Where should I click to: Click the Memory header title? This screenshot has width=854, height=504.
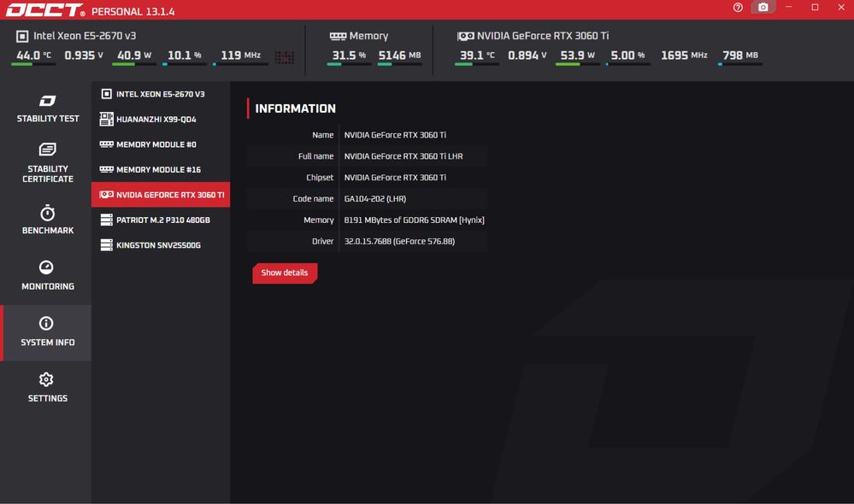click(x=368, y=36)
